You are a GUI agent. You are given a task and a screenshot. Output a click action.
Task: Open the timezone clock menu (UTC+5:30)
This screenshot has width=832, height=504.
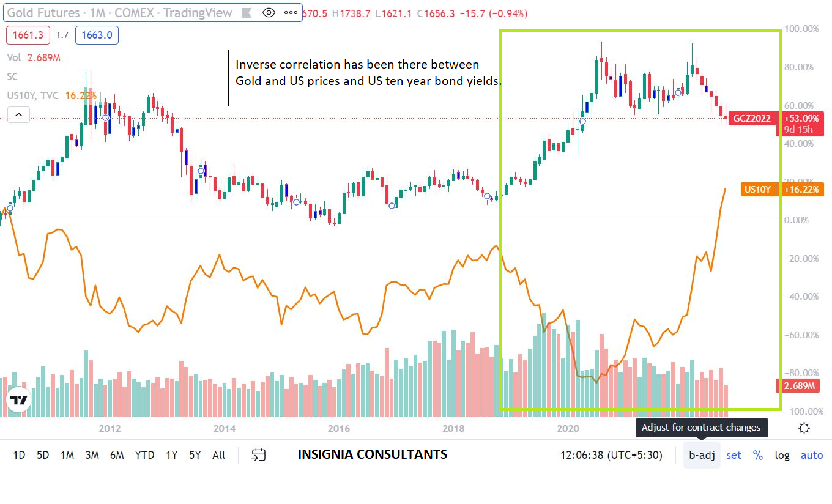[x=611, y=455]
